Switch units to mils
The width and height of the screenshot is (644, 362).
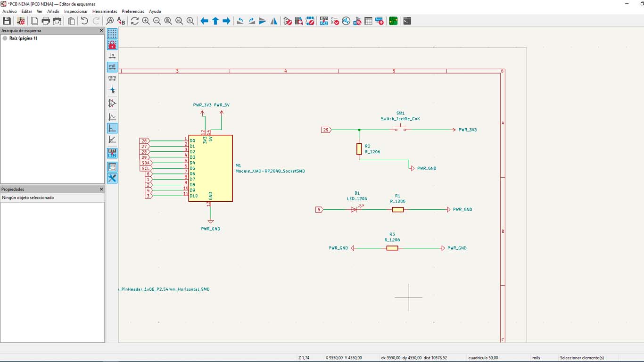[112, 67]
